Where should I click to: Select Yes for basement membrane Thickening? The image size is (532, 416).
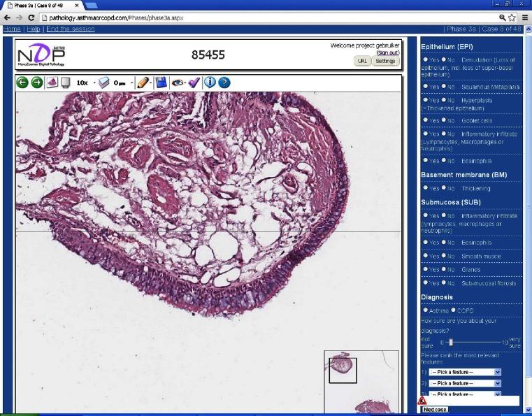click(x=426, y=187)
